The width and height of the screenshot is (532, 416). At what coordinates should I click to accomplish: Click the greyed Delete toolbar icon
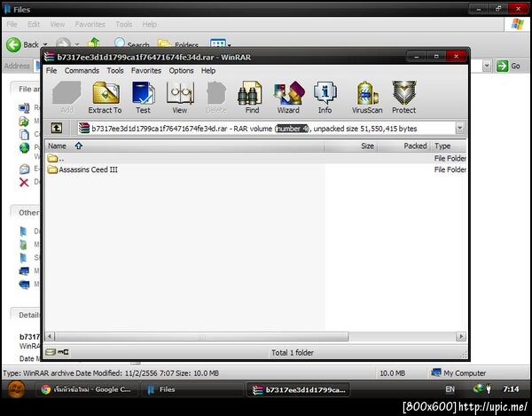click(x=216, y=98)
